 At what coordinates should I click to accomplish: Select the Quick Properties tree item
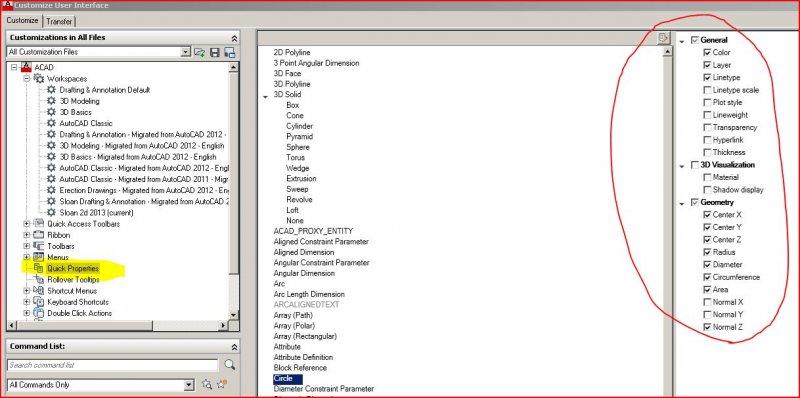(73, 268)
